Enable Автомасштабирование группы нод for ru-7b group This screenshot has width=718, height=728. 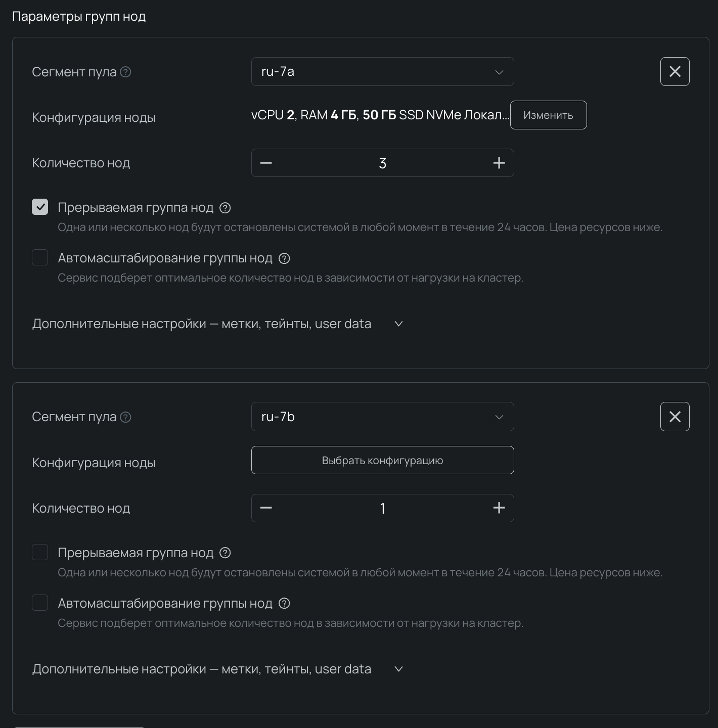pos(40,603)
